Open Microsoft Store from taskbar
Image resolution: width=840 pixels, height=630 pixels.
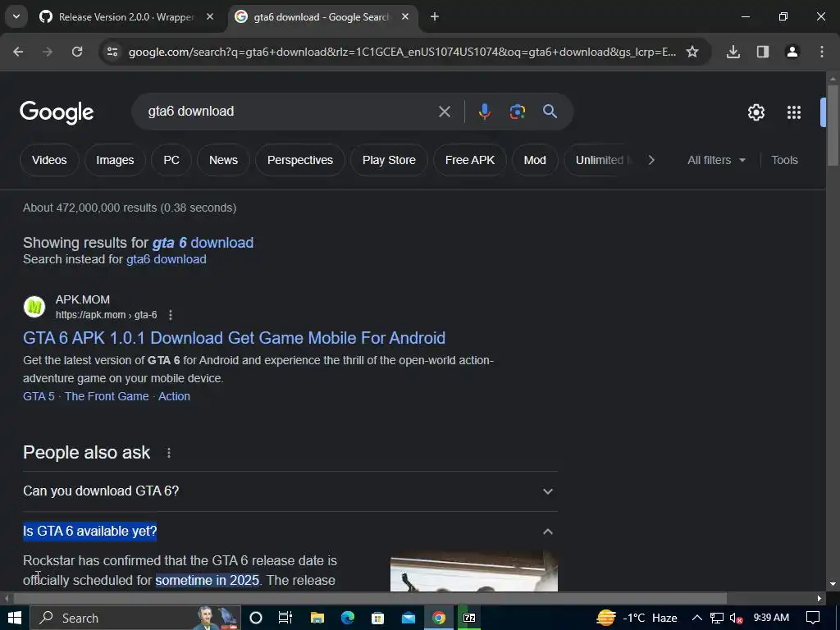[x=377, y=619]
